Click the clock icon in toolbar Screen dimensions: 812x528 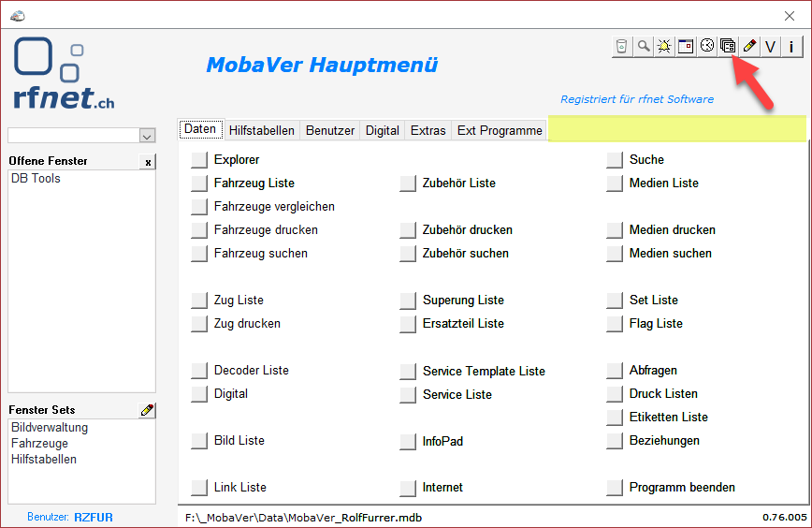707,47
